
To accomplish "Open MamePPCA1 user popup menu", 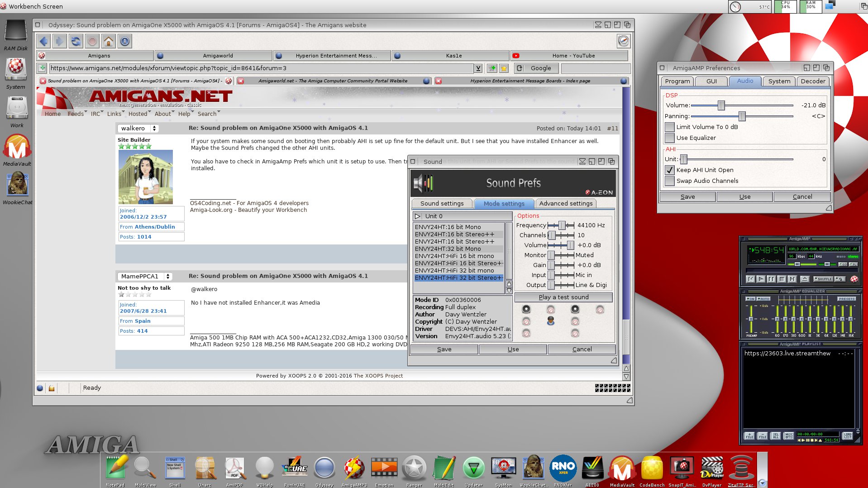I will [x=144, y=277].
